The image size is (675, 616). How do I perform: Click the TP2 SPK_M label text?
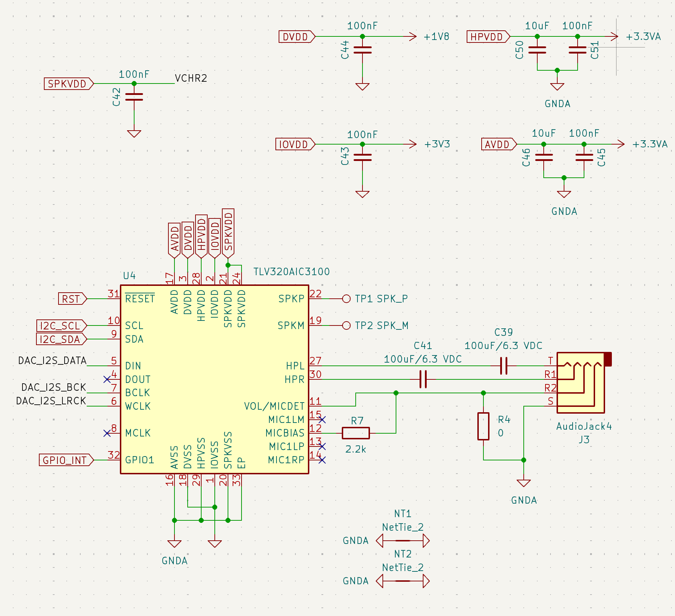tap(382, 325)
